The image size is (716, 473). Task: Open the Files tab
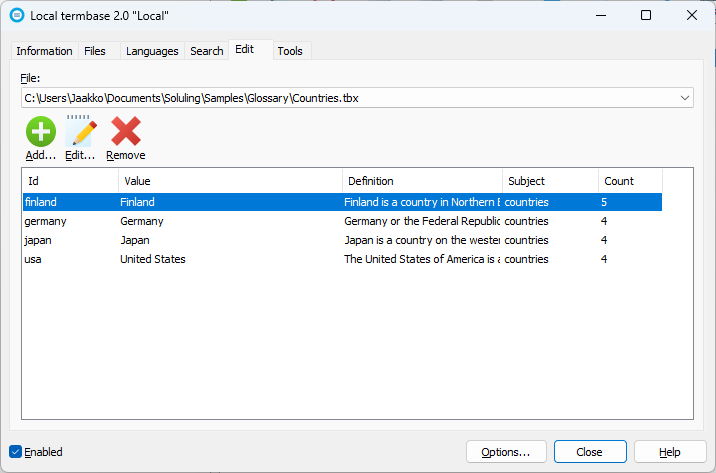[x=95, y=51]
